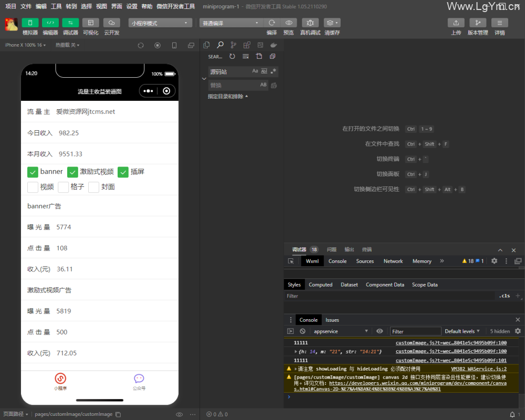Open the visualization (可视化) panel

91,23
